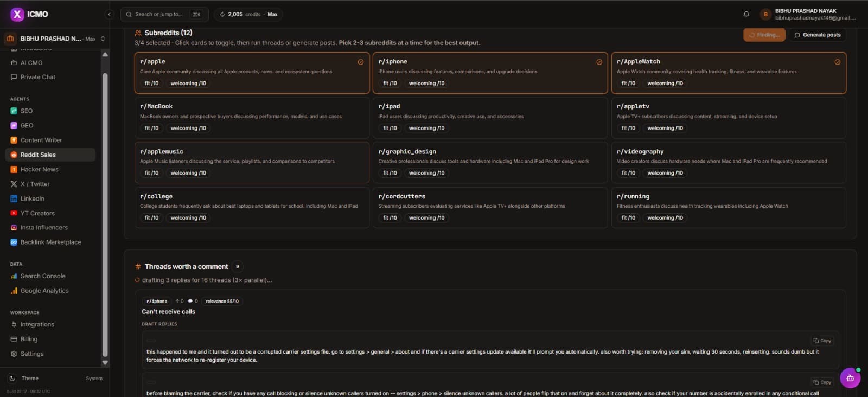Click the Billing card icon
Screen dimensions: 868x397
pyautogui.click(x=14, y=339)
